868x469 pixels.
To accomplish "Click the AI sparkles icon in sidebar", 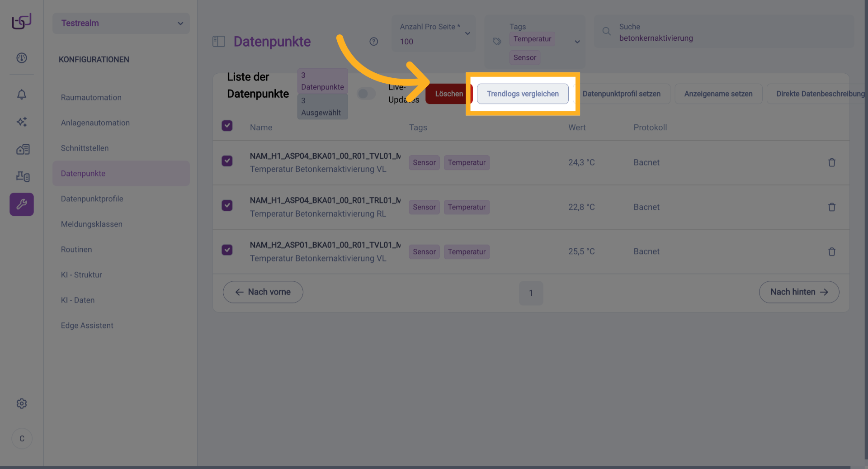I will coord(22,122).
